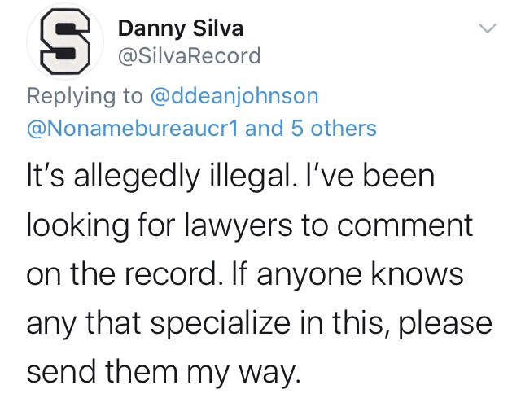Click the "Replying to" label
This screenshot has width=521, height=420.
point(85,96)
